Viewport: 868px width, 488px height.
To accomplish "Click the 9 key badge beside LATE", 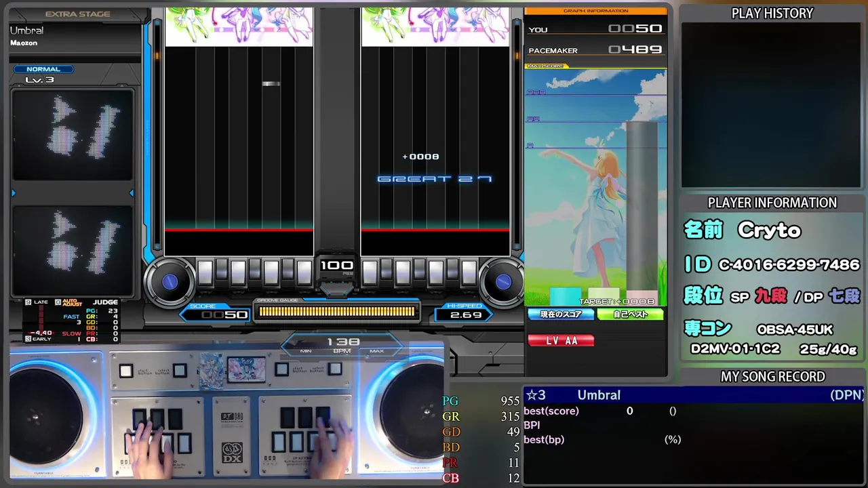I will point(28,302).
